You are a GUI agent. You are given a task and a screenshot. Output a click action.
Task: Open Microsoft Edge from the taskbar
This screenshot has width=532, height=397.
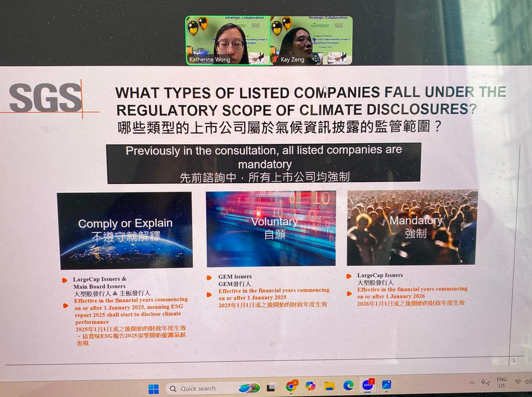point(348,386)
